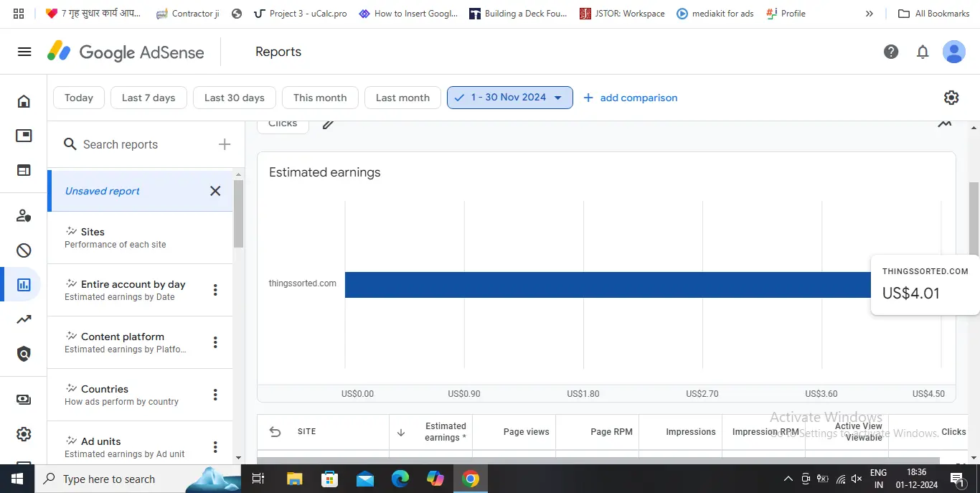This screenshot has width=980, height=493.
Task: Open Microsoft Edge from taskbar
Action: (400, 479)
